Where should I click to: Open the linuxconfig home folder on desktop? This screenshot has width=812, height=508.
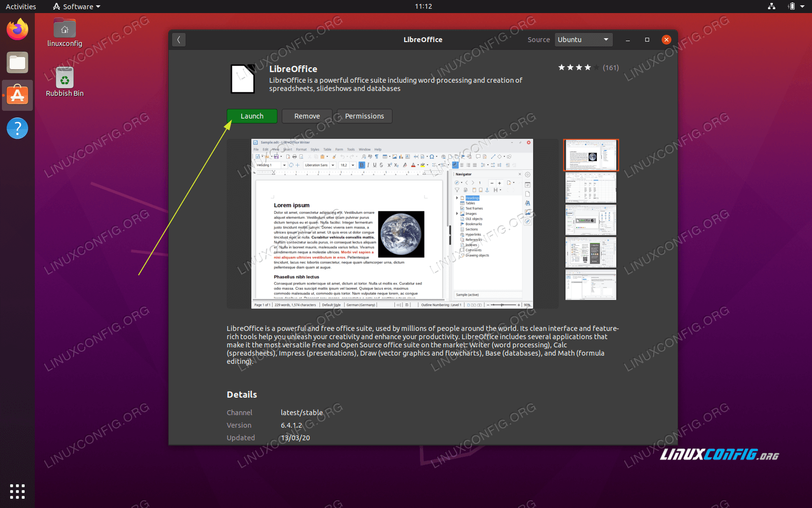65,33
